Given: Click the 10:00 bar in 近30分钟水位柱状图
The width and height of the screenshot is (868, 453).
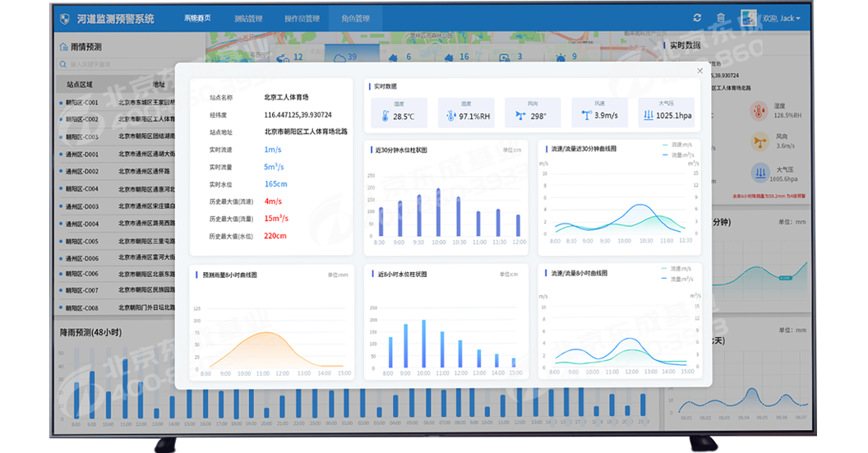Looking at the screenshot, I should pyautogui.click(x=438, y=212).
